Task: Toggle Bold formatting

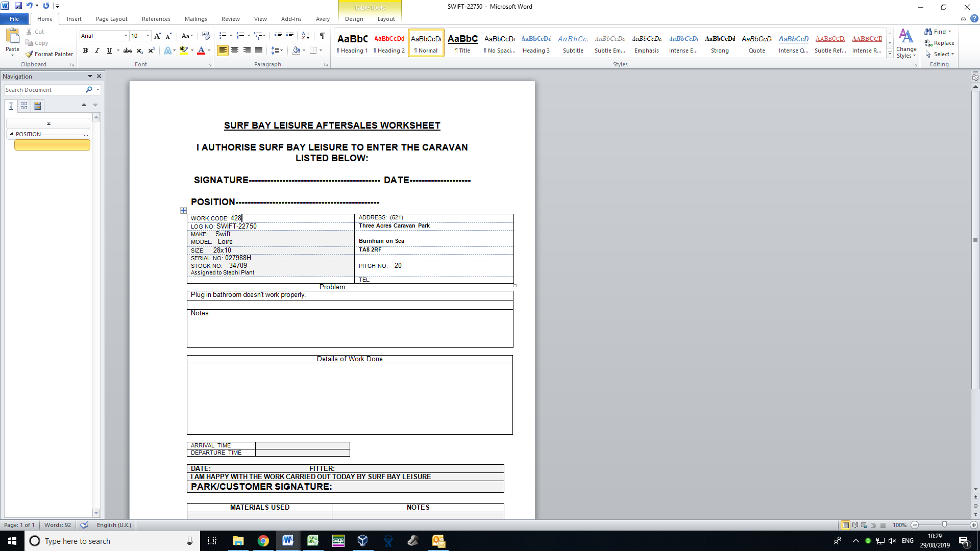Action: click(85, 51)
